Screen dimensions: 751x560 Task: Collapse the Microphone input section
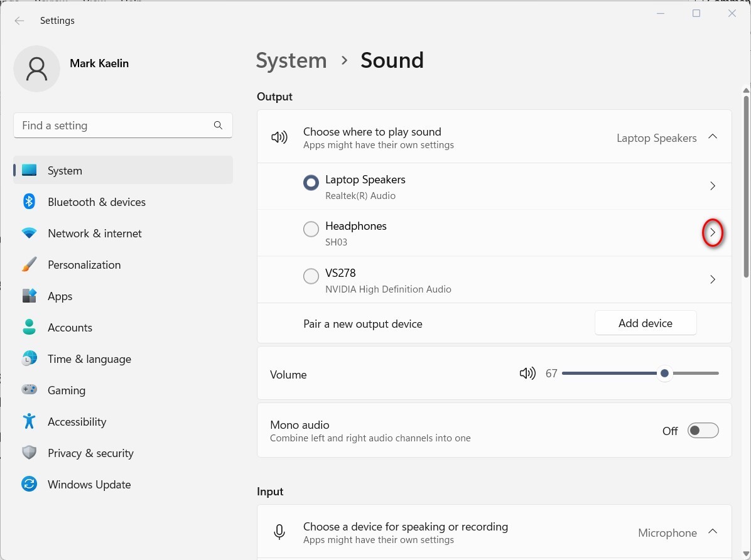coord(713,530)
